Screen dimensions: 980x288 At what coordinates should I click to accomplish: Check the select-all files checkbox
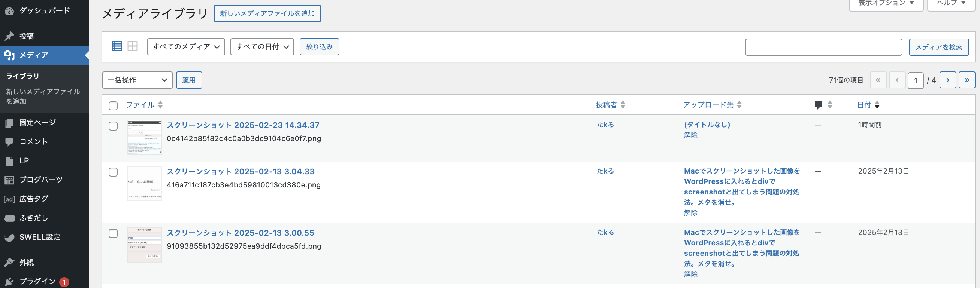click(113, 105)
